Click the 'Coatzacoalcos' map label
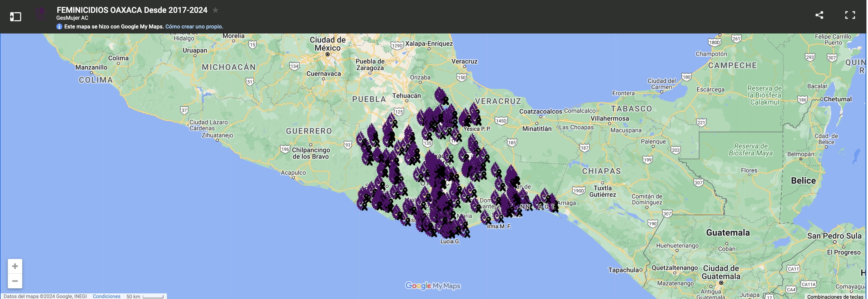Screen dimensions: 868x299 (x=540, y=111)
